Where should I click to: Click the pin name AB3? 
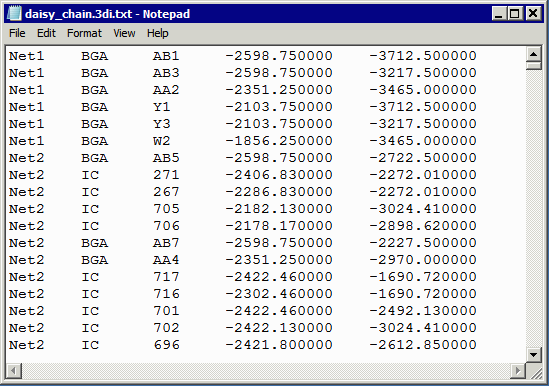(166, 73)
